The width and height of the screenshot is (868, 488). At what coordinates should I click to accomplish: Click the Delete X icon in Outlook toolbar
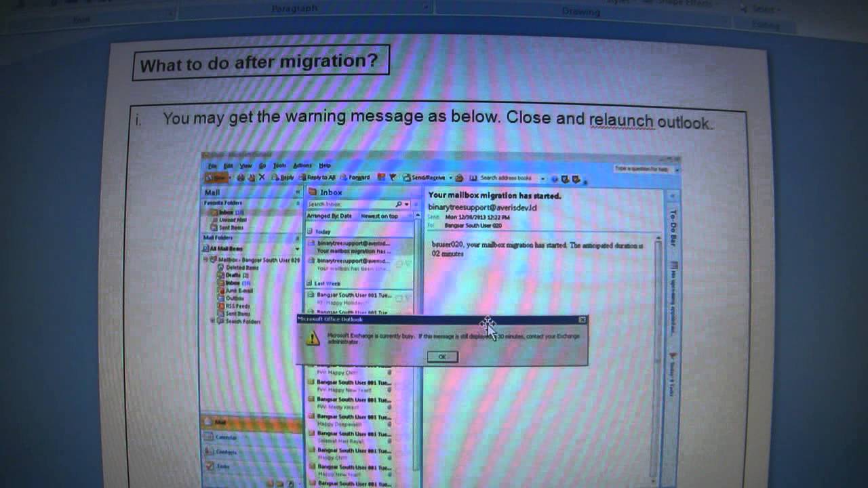(262, 178)
